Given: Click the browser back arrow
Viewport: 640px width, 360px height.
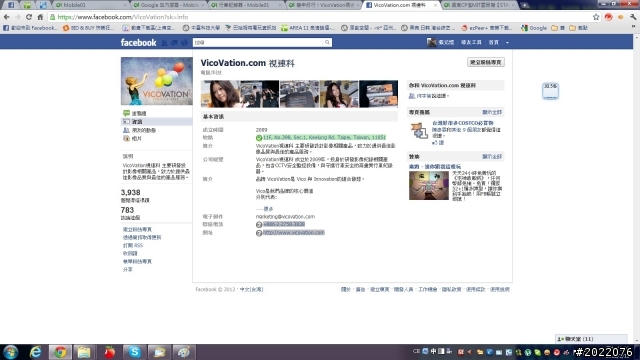Looking at the screenshot, I should coord(7,17).
